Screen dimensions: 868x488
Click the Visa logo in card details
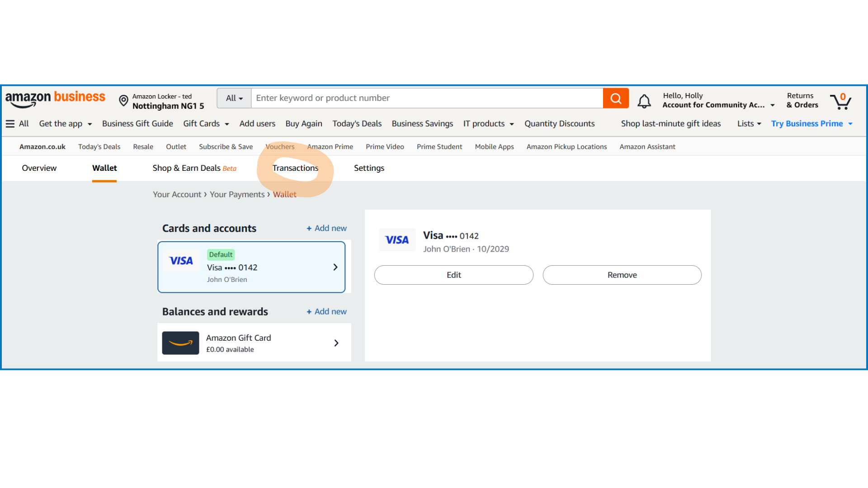pyautogui.click(x=397, y=240)
